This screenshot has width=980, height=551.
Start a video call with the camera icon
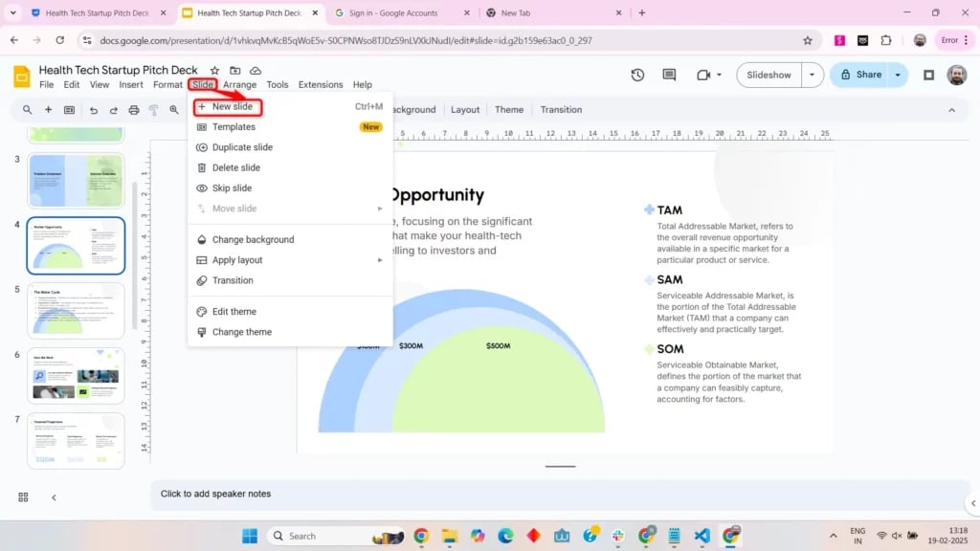(701, 75)
